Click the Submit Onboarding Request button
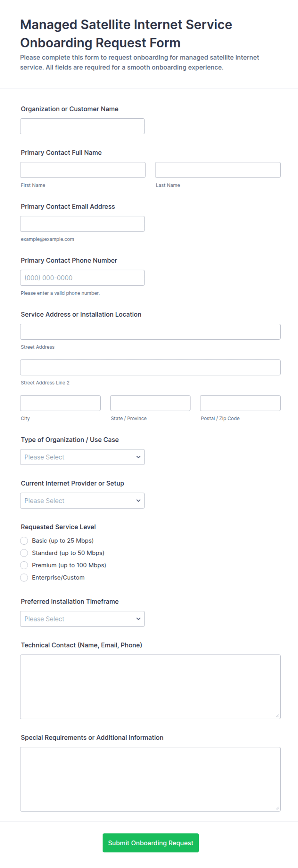This screenshot has height=868, width=298. click(x=151, y=843)
